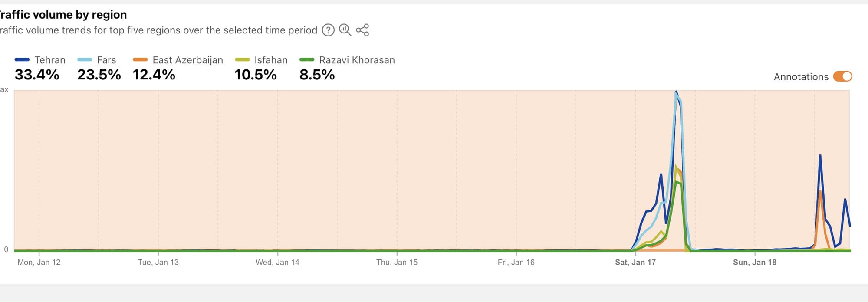The image size is (868, 302).
Task: Click the Fars 23.5% share value
Action: point(99,75)
